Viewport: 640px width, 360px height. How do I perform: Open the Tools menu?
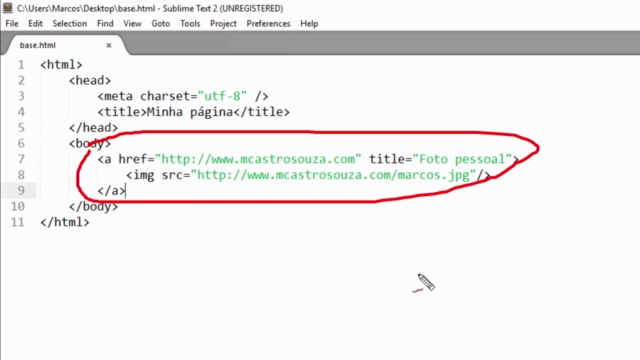190,24
